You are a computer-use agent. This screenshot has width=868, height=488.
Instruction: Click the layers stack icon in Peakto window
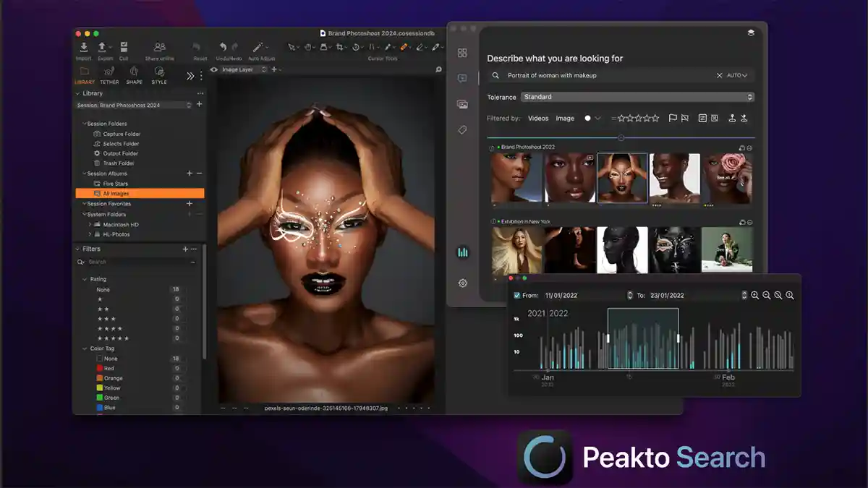coord(751,33)
